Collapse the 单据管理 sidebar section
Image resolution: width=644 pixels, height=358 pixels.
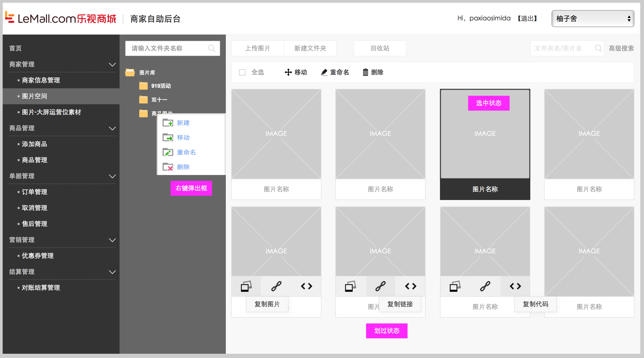[x=112, y=176]
